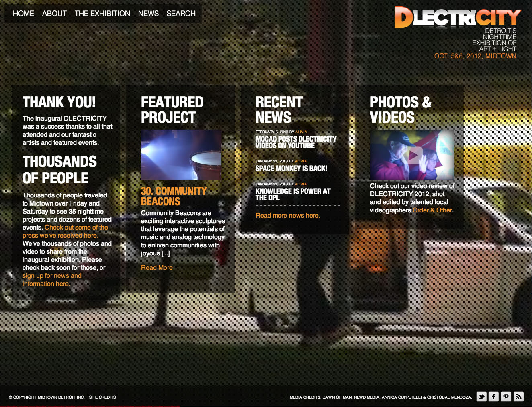Open the Facebook social icon
This screenshot has height=407, width=532.
[x=494, y=397]
